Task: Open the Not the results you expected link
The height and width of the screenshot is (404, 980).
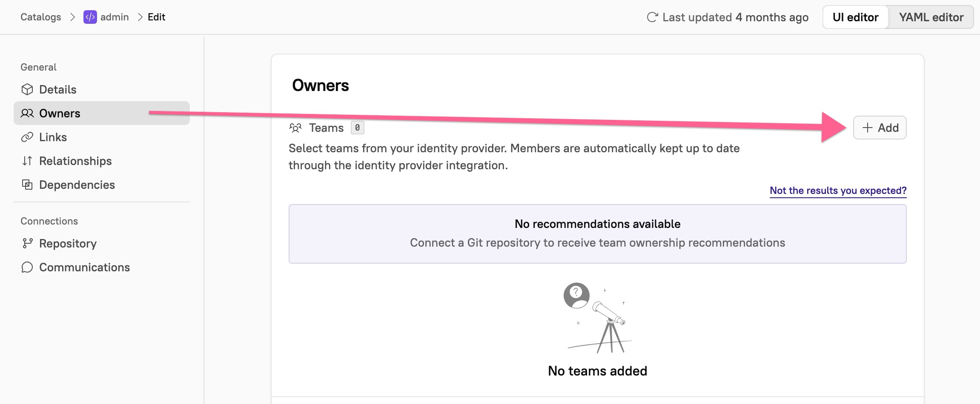Action: point(837,191)
